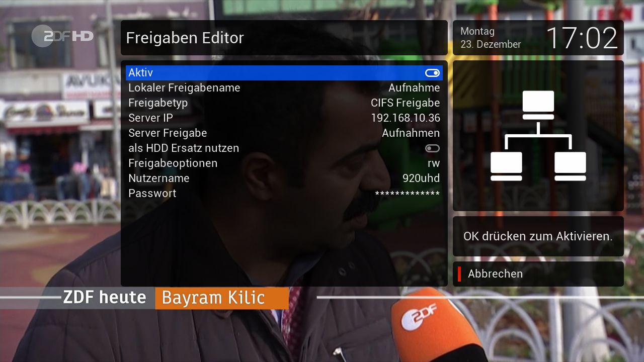Click the bottom-left computer in network diagram
The height and width of the screenshot is (362, 644).
506,166
